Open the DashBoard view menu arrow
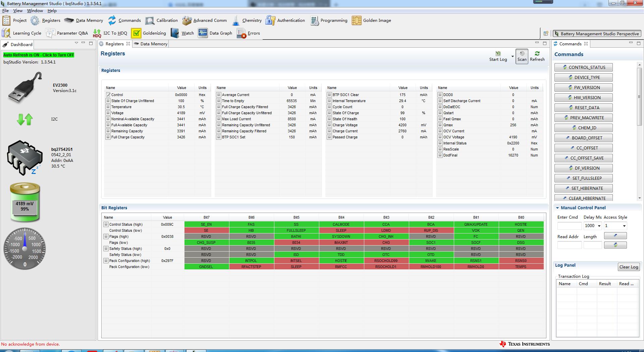 [x=76, y=43]
